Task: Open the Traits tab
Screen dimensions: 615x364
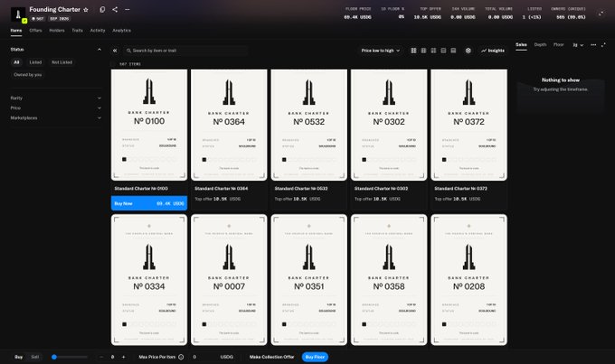Action: click(77, 31)
